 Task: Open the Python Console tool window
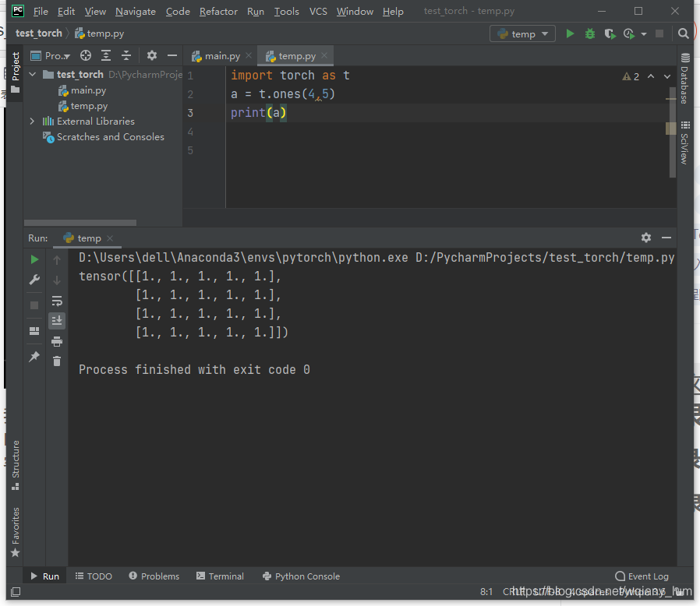click(x=302, y=576)
